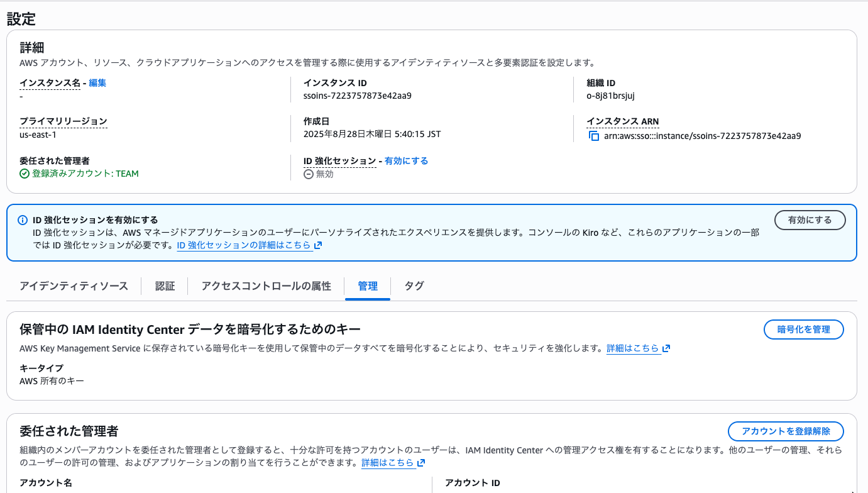Click the 有効にする link beside ID 強化セッション
The image size is (868, 493).
click(405, 160)
